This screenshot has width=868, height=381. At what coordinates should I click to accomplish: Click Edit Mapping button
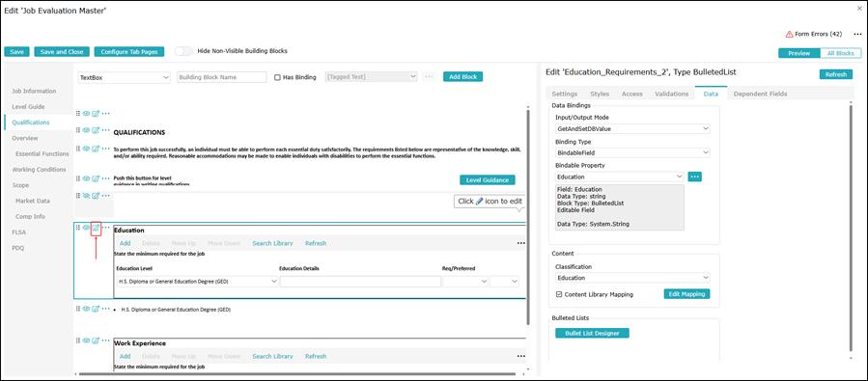[x=686, y=294]
